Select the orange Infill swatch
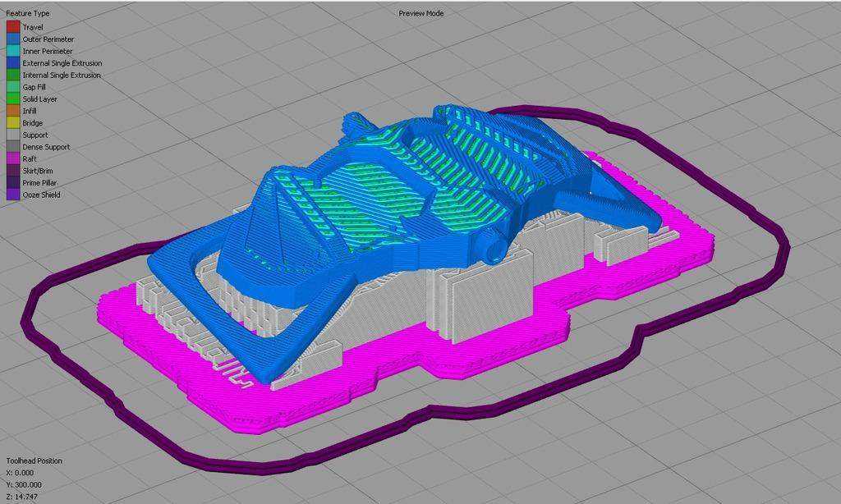Viewport: 841px width, 504px height. [13, 111]
